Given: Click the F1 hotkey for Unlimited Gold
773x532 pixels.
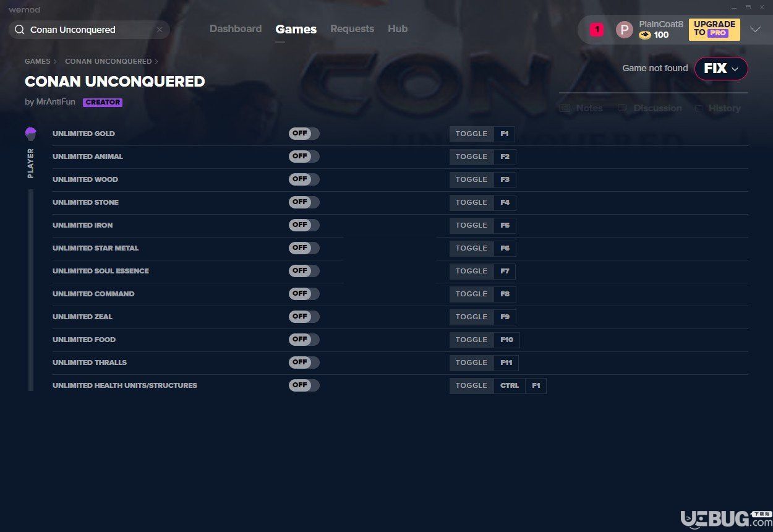Looking at the screenshot, I should [x=505, y=134].
